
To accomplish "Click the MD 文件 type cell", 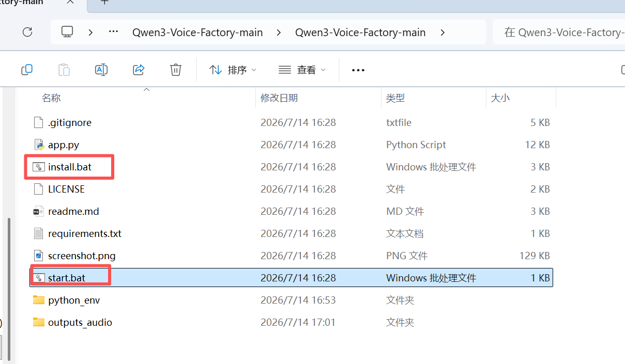I will coord(405,211).
